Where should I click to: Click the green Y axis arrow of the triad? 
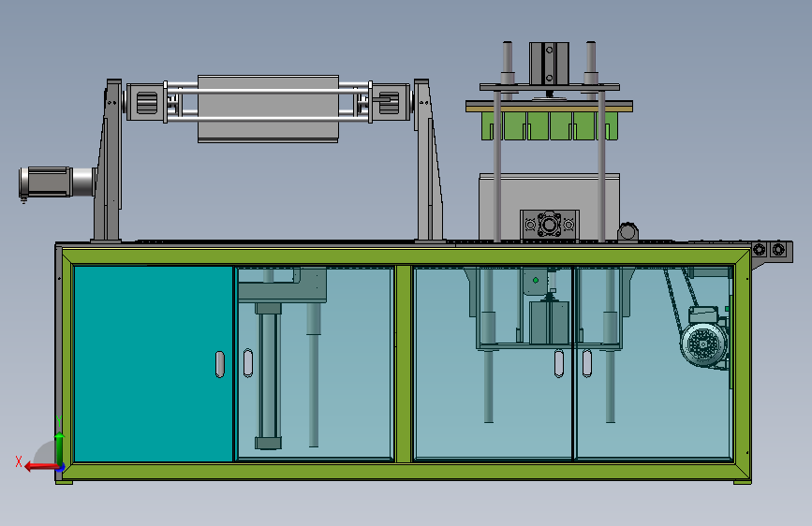[x=60, y=448]
